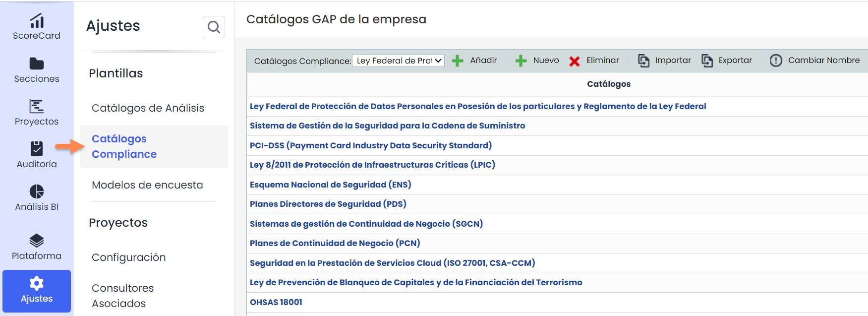The width and height of the screenshot is (868, 316).
Task: Click the Nuevo toolbar button
Action: click(x=537, y=61)
